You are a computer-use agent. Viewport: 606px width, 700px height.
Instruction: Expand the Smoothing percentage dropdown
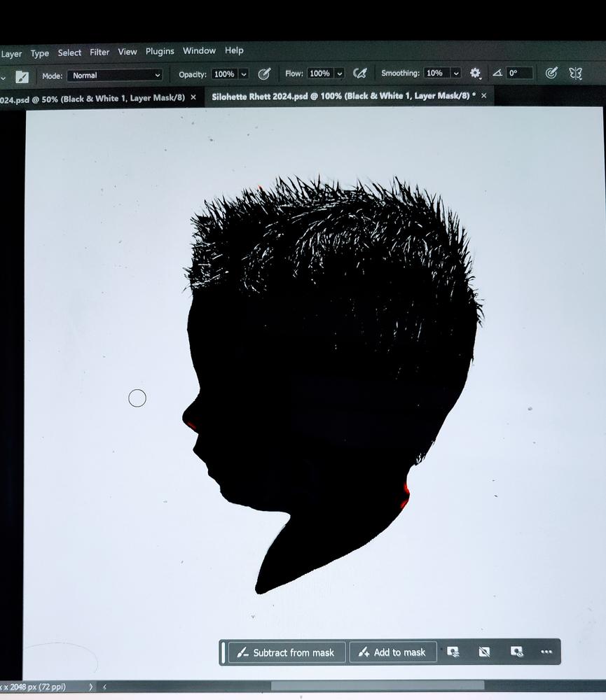[456, 73]
